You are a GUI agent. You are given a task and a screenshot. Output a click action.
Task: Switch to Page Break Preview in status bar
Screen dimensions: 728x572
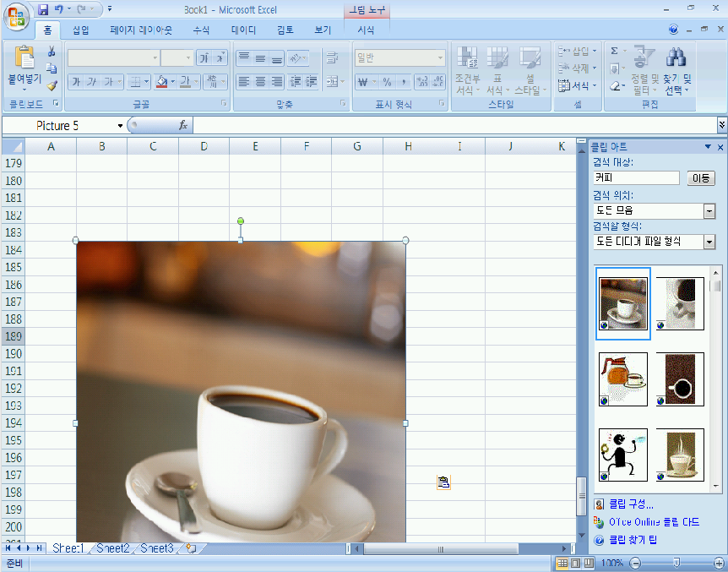pyautogui.click(x=589, y=564)
